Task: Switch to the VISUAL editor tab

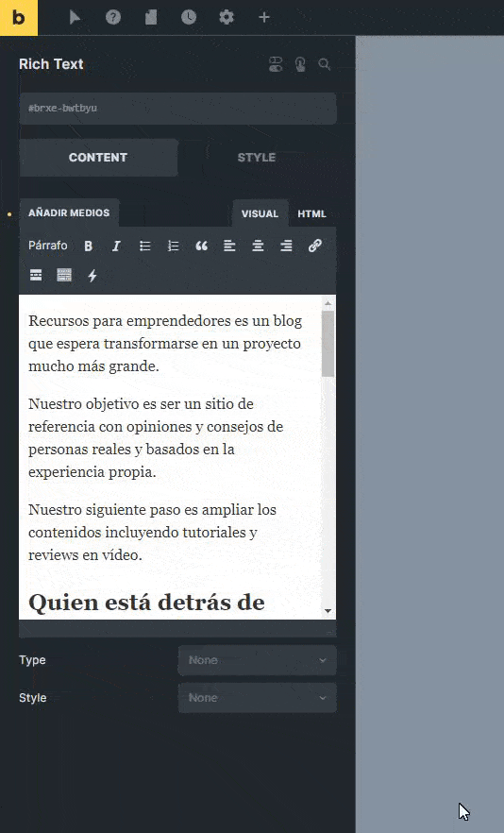Action: pos(260,213)
